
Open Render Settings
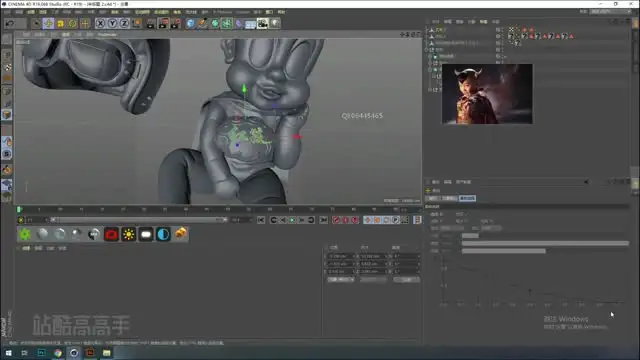(176, 24)
